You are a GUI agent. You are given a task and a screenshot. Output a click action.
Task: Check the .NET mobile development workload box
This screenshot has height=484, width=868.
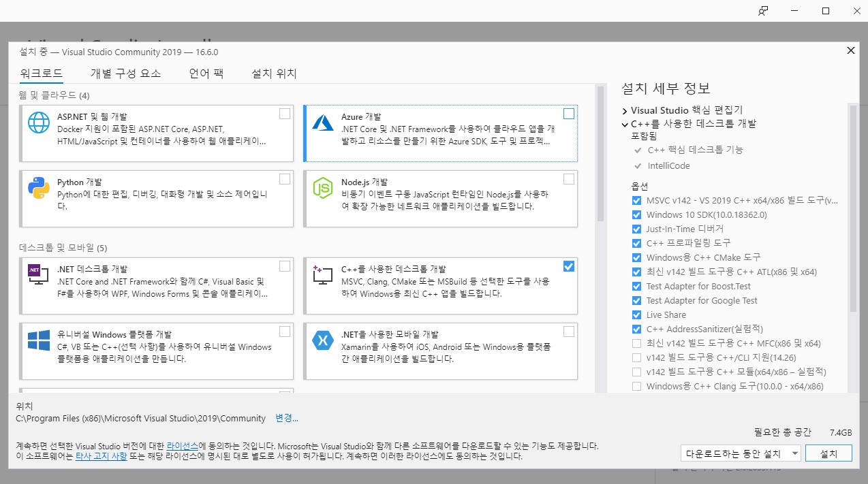tap(569, 332)
